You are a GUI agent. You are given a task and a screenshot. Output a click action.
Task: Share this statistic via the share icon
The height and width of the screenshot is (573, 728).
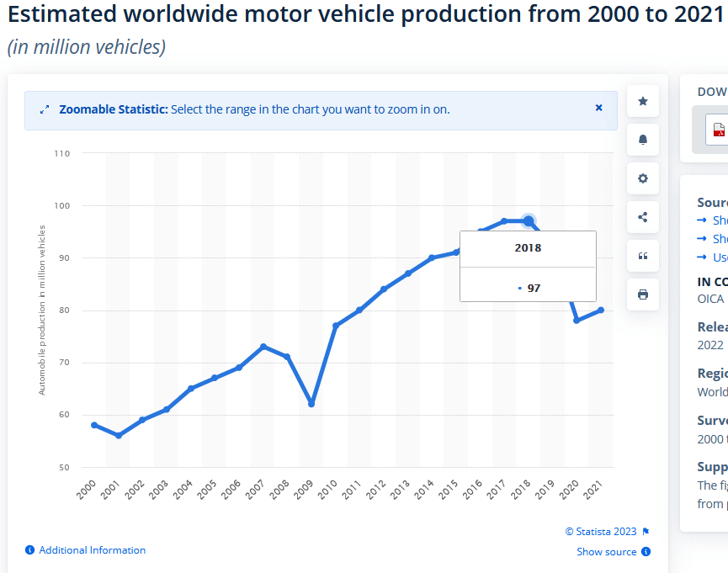[x=642, y=216]
